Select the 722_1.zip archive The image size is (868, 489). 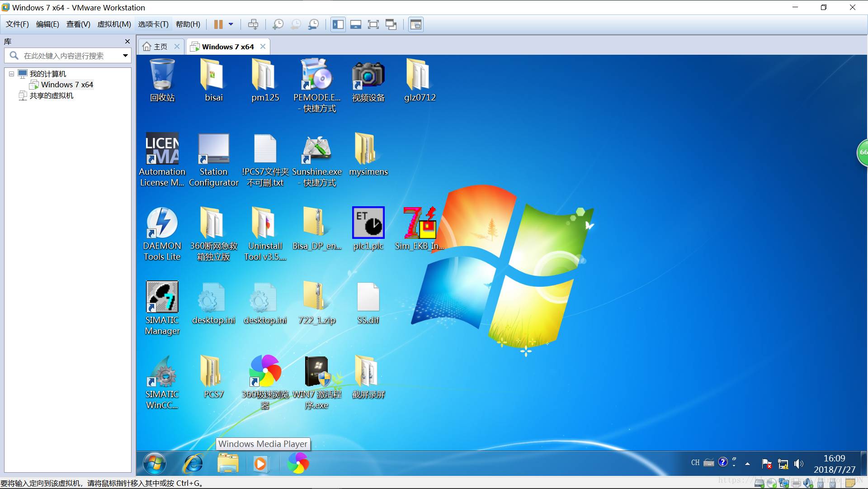coord(316,303)
